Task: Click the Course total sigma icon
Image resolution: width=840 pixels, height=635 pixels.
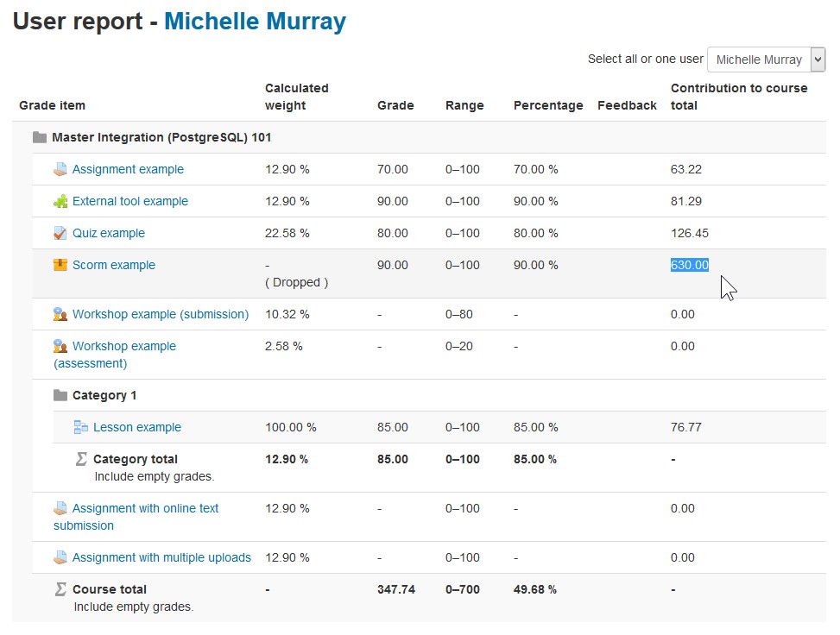Action: pyautogui.click(x=60, y=589)
